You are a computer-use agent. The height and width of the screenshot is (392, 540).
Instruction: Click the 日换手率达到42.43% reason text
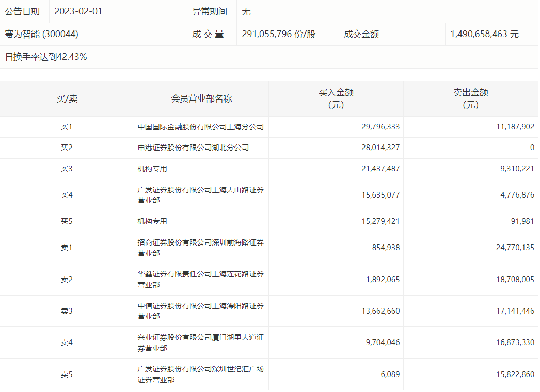pos(46,57)
